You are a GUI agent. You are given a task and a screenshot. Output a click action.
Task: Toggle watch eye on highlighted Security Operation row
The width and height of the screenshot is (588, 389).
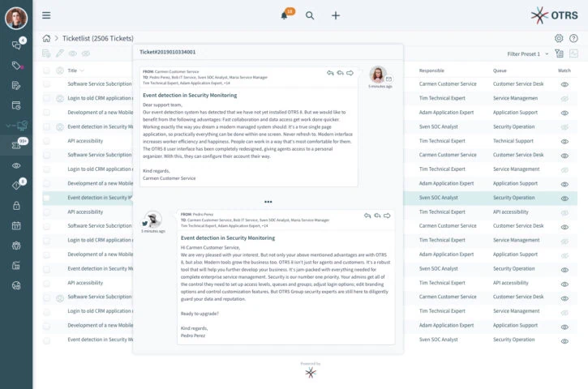coord(564,199)
